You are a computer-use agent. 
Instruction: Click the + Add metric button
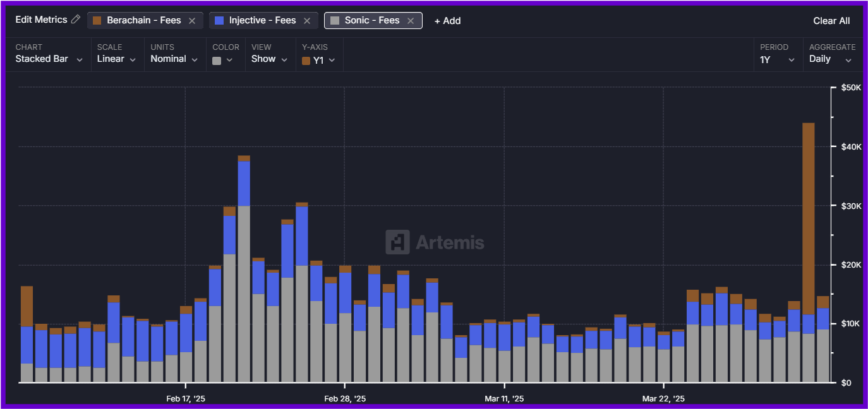coord(447,21)
